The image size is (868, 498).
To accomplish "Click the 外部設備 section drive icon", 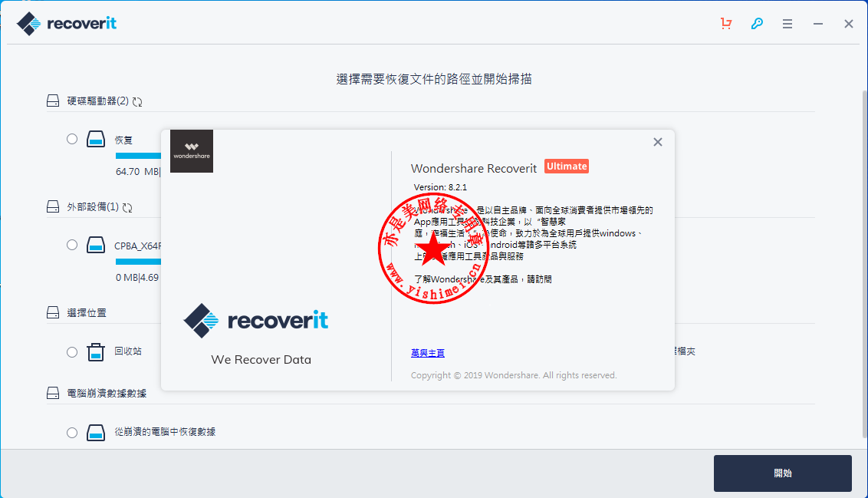I will pos(53,206).
